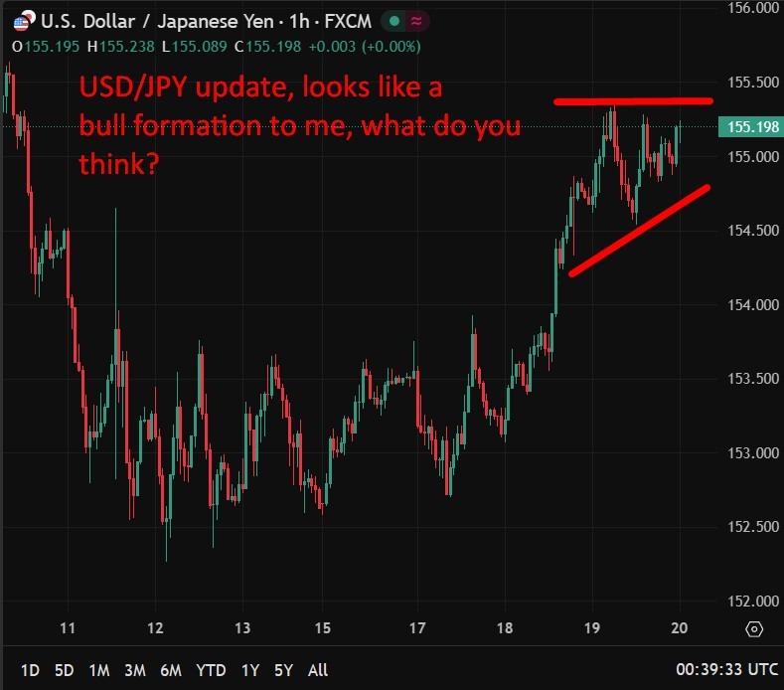Click the date 15 on time axis

(x=322, y=628)
